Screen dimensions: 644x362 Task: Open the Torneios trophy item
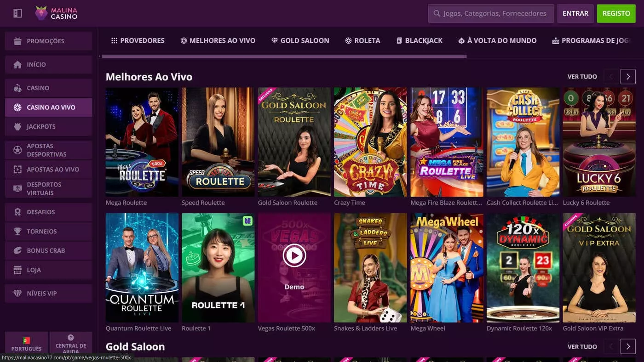pos(48,231)
